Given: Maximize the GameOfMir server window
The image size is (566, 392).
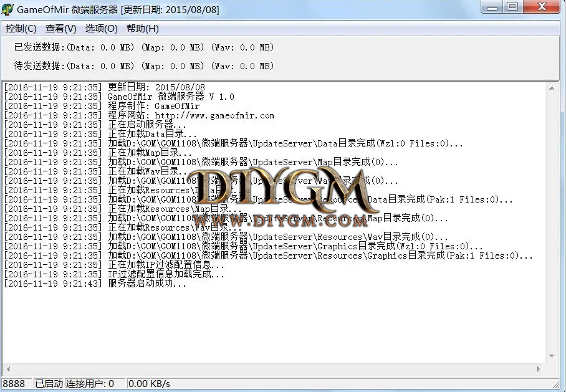Looking at the screenshot, I should click(x=512, y=7).
